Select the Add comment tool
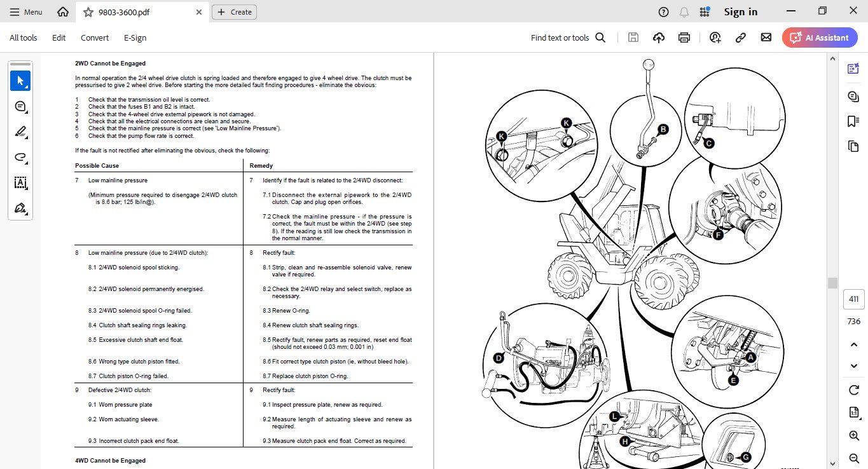This screenshot has width=868, height=469. click(20, 106)
